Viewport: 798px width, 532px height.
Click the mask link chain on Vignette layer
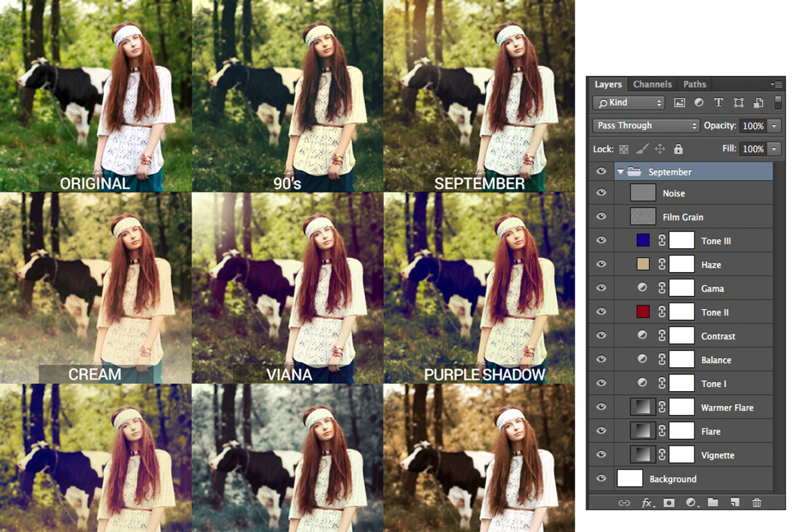(662, 455)
